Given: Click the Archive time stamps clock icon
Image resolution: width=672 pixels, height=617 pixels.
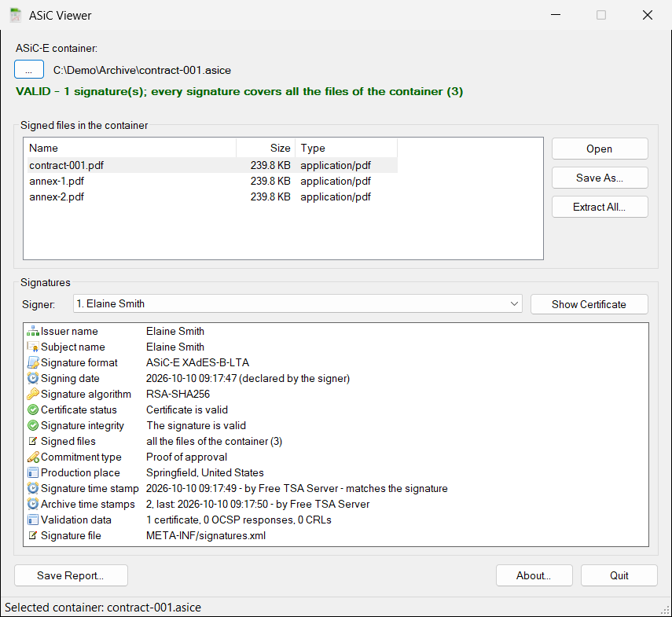Looking at the screenshot, I should tap(32, 505).
